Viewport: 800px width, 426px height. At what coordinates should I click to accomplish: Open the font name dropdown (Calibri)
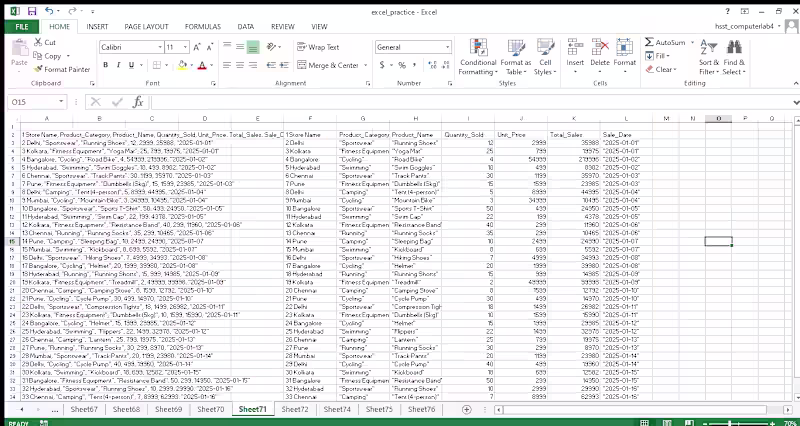(160, 47)
